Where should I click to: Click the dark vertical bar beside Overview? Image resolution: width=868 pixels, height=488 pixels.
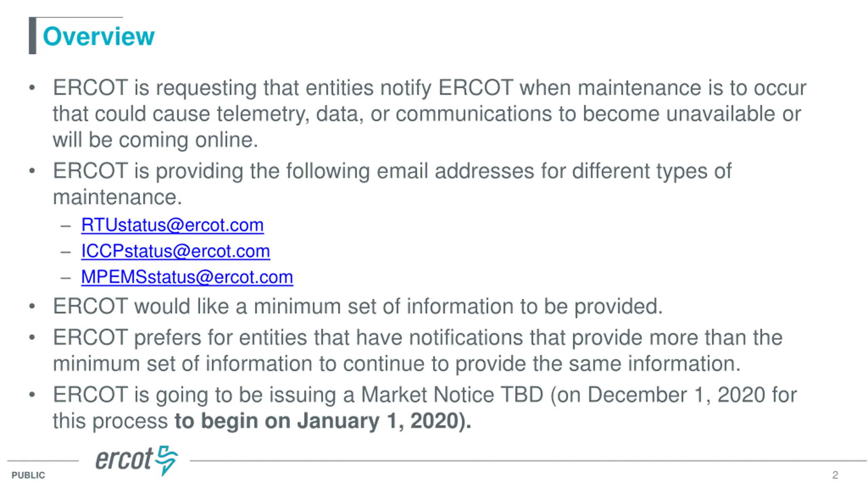33,36
